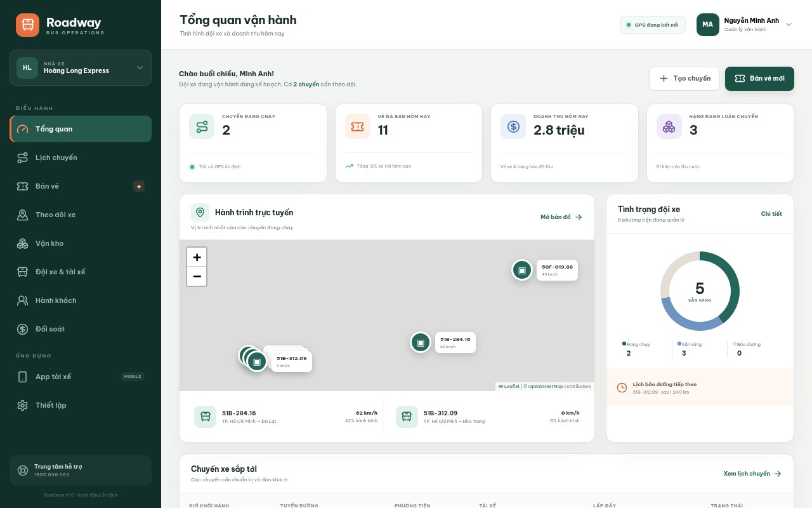Click the location pin icon beside Hành trình trực tuyến
The width and height of the screenshot is (812, 508).
point(200,213)
